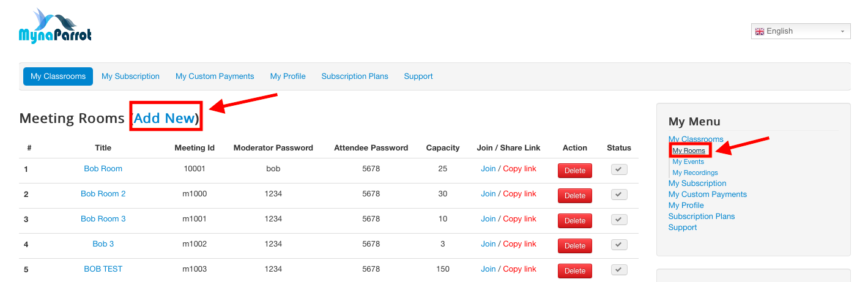Join the Bob Room meeting
This screenshot has height=282, width=868.
point(488,169)
